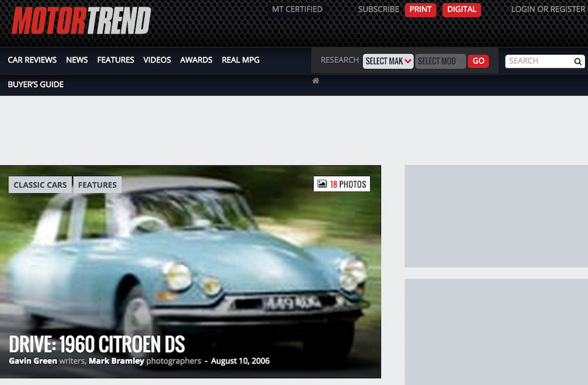Click the Classic Cars tag

coord(40,185)
